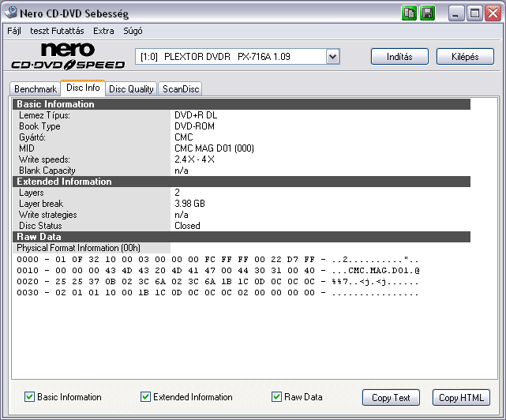Viewport: 506px width, 420px height.
Task: Toggle the Extended Information checkbox
Action: [145, 397]
